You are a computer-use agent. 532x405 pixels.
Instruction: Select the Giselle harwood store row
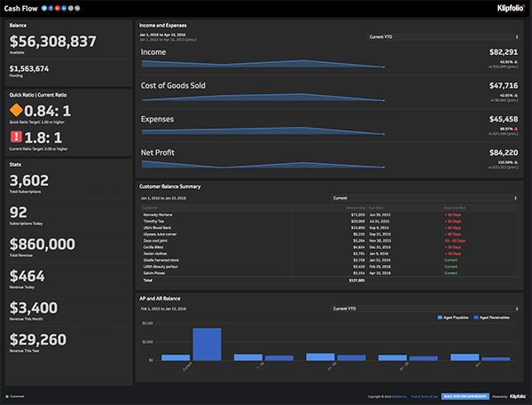[x=329, y=261]
